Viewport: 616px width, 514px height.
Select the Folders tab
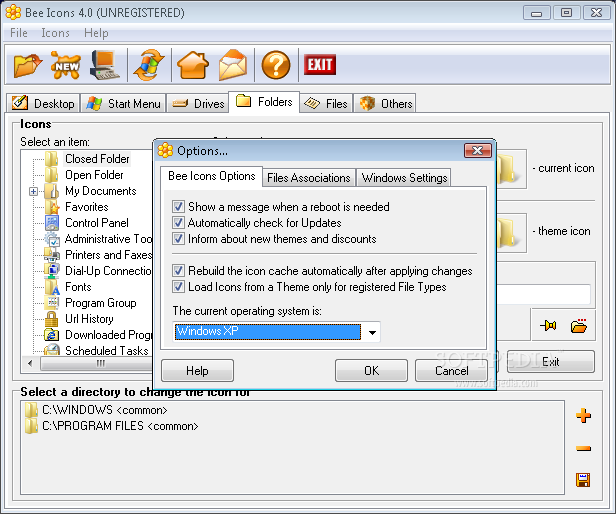[x=264, y=102]
